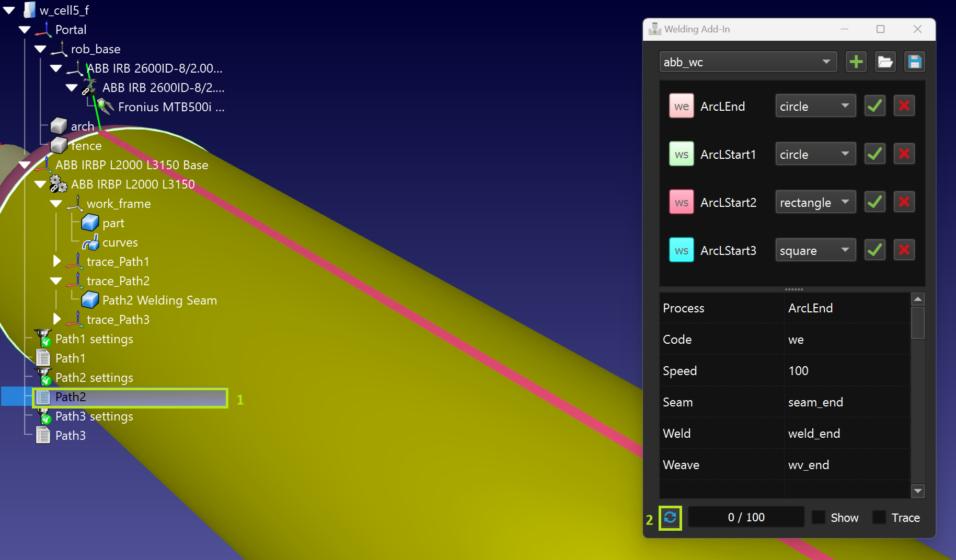Apply ArcLEnd with its green checkmark
The height and width of the screenshot is (560, 956).
[874, 106]
